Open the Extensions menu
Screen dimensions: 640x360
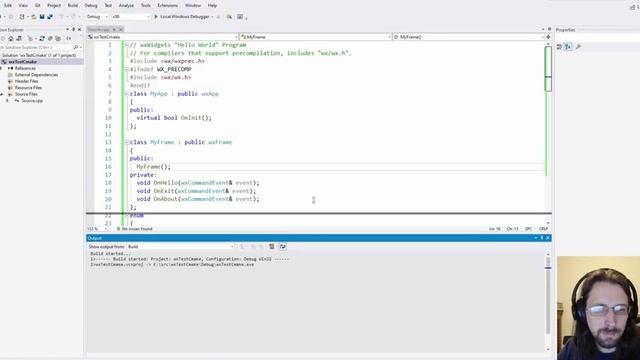pos(167,6)
